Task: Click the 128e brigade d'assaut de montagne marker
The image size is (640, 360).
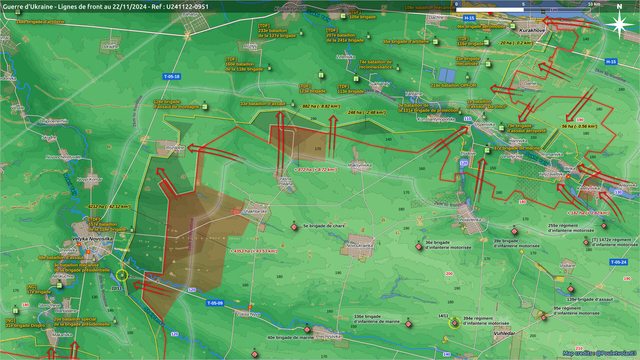Action: pos(205,107)
